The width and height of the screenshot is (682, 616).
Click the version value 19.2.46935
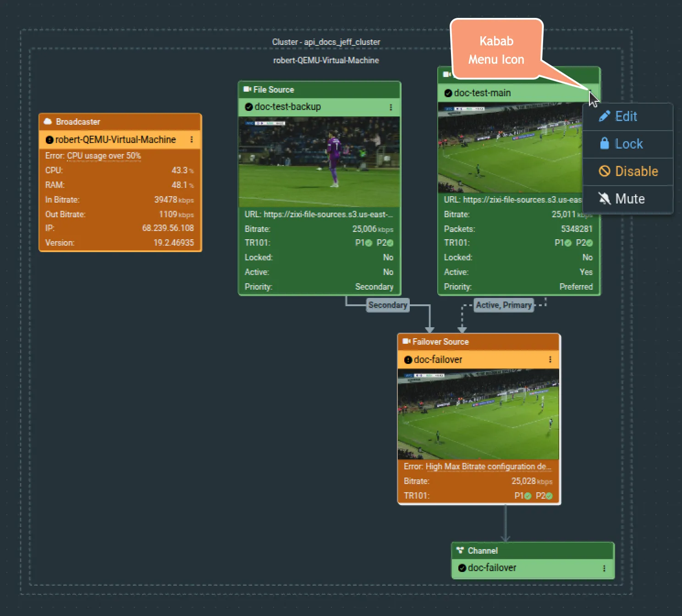(174, 243)
